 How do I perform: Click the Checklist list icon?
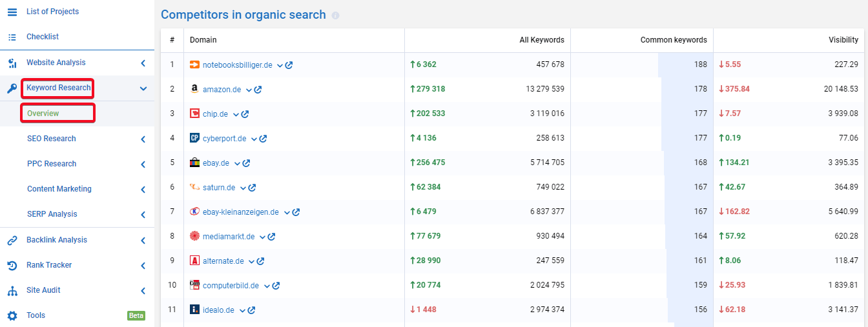(x=12, y=37)
